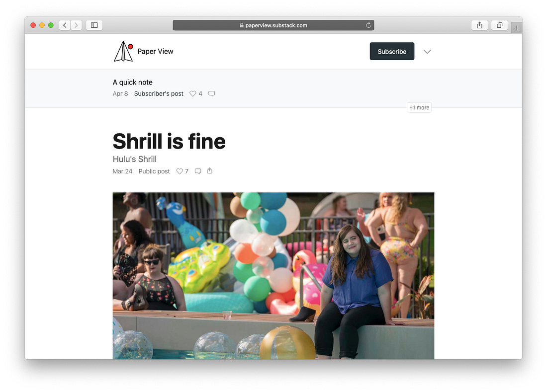Screen dimensions: 547x392
Task: Open the Shrill is fine headline
Action: coord(169,141)
